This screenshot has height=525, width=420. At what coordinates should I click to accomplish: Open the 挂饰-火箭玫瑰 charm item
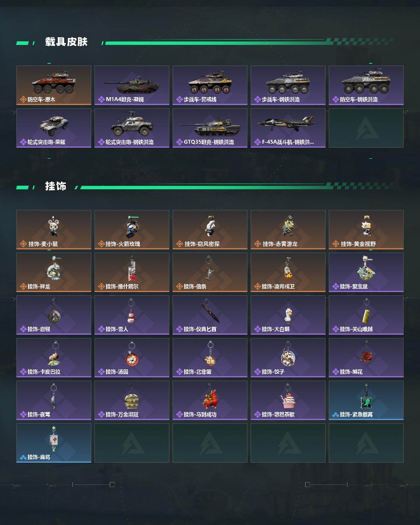(x=132, y=230)
